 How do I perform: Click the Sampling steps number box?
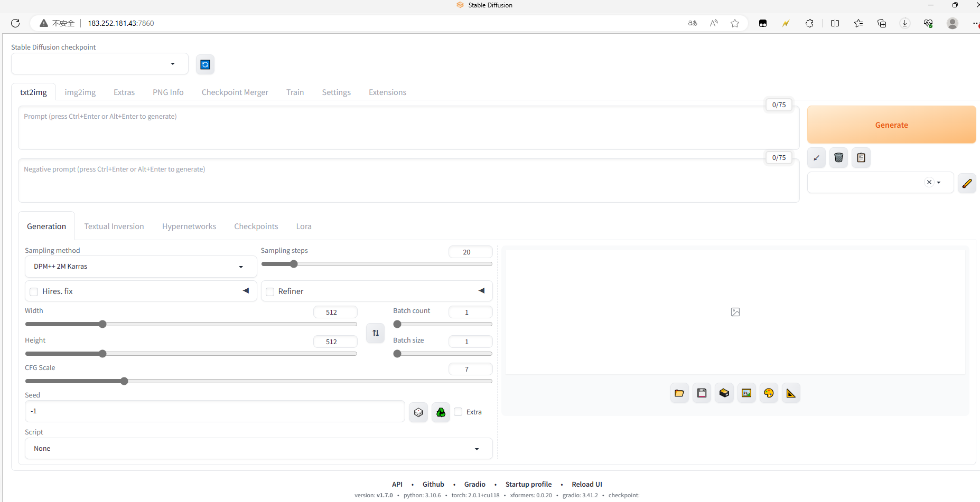click(470, 252)
